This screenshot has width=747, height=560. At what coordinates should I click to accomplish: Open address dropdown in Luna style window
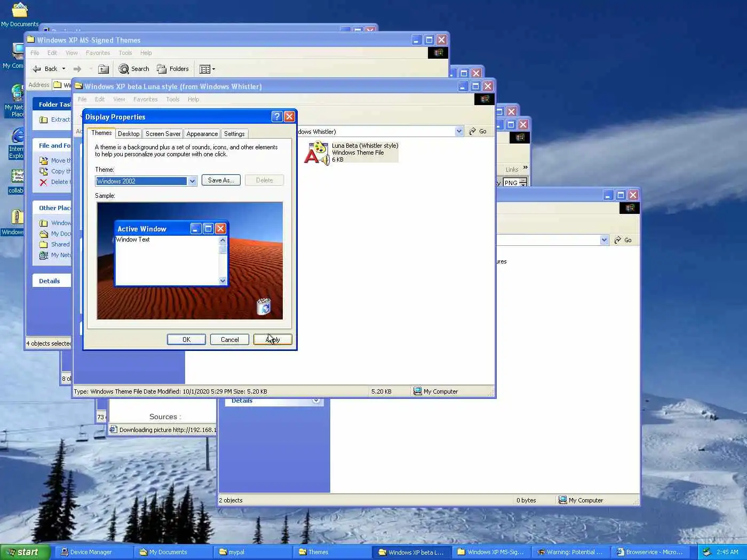[459, 131]
